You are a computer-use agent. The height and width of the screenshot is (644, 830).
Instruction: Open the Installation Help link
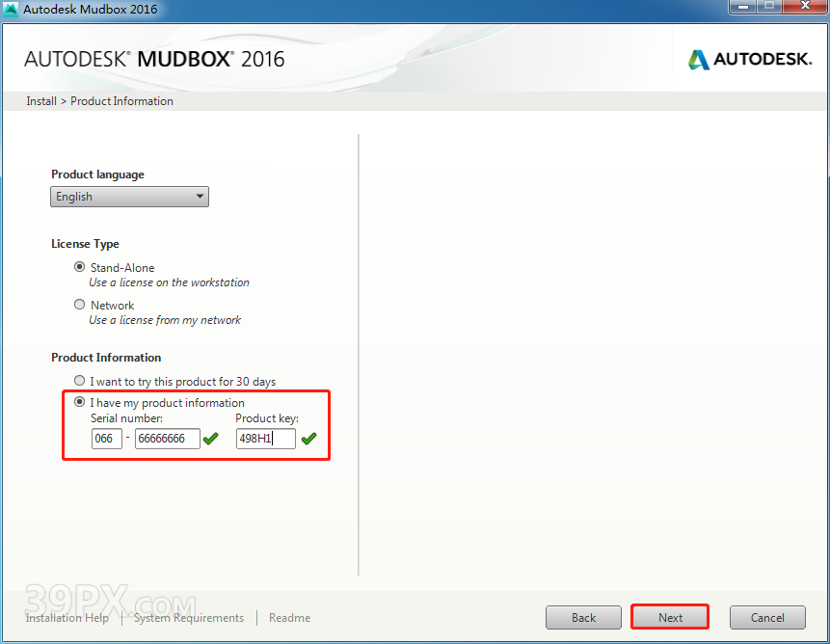pyautogui.click(x=67, y=618)
